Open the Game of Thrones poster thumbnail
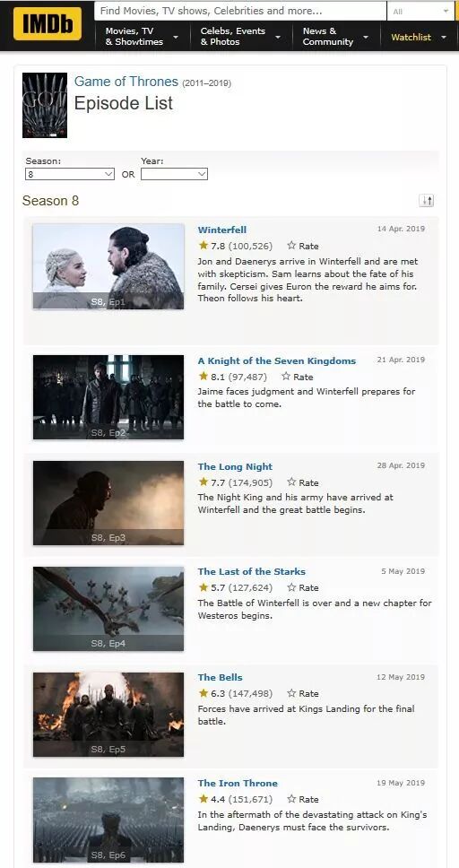 [45, 105]
